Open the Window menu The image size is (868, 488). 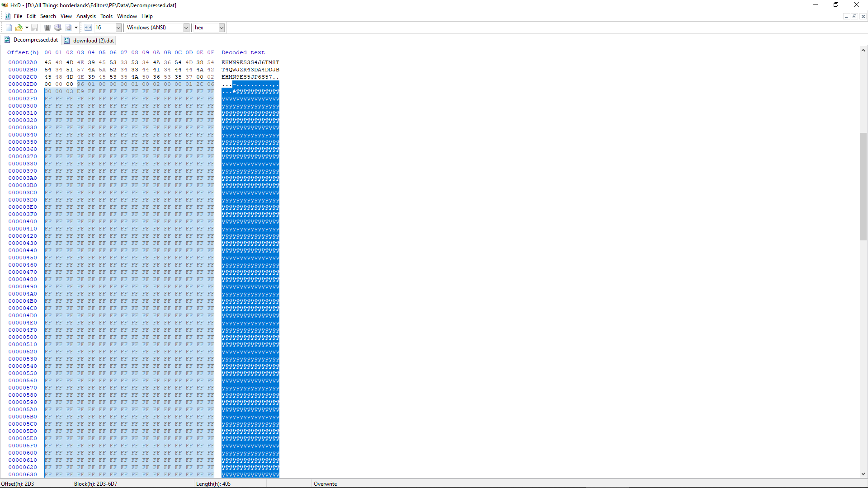click(127, 16)
